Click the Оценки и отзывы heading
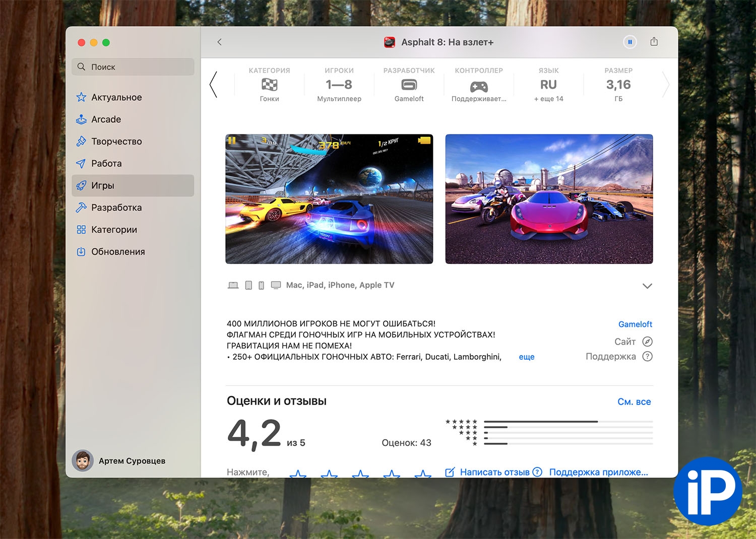 point(277,401)
